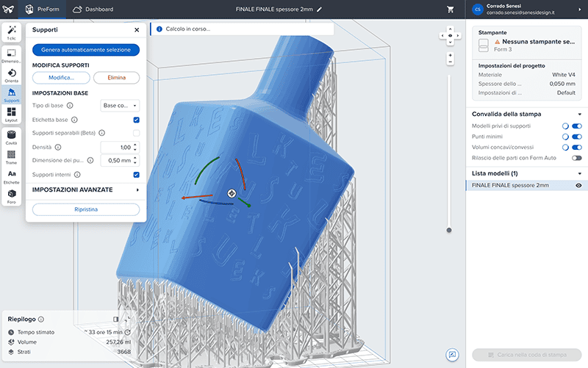Click Genera automaticamente selezione

click(86, 50)
